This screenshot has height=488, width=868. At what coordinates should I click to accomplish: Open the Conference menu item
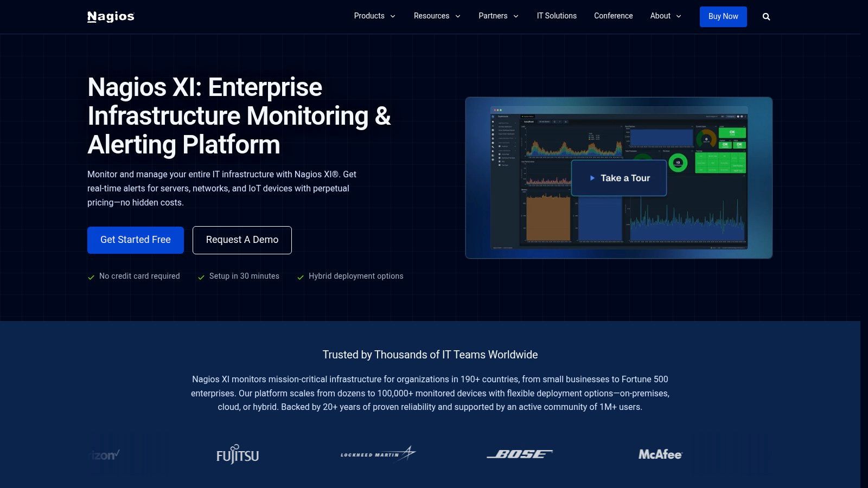tap(613, 16)
